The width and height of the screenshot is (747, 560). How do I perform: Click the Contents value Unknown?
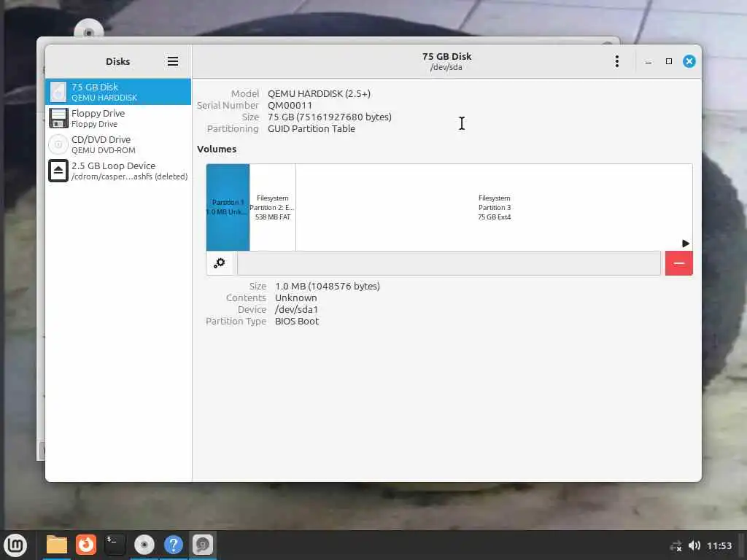click(x=295, y=297)
